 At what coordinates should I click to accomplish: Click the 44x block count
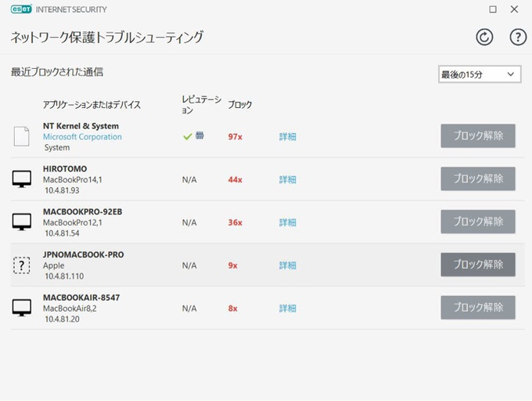click(x=235, y=179)
